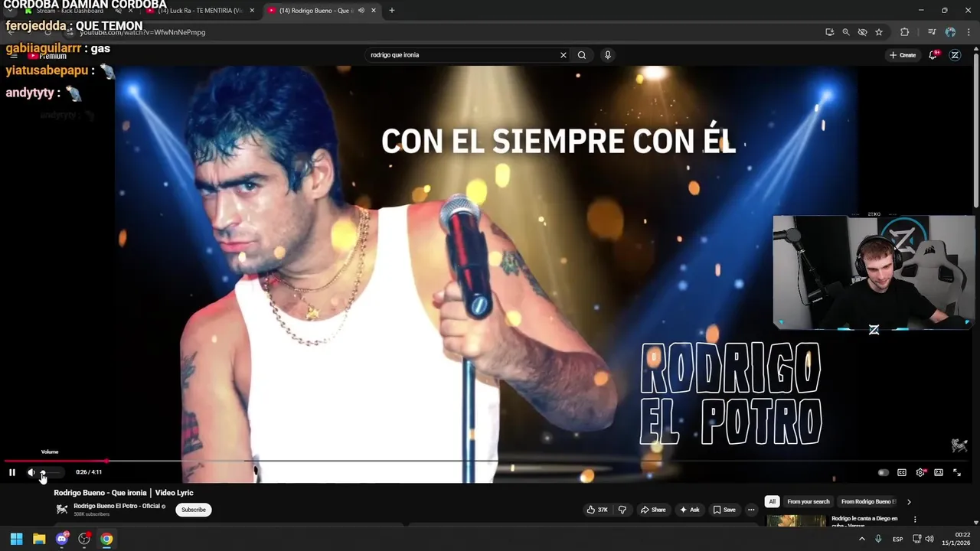Open Chrome profile avatar
Image resolution: width=980 pixels, height=551 pixels.
pos(950,32)
